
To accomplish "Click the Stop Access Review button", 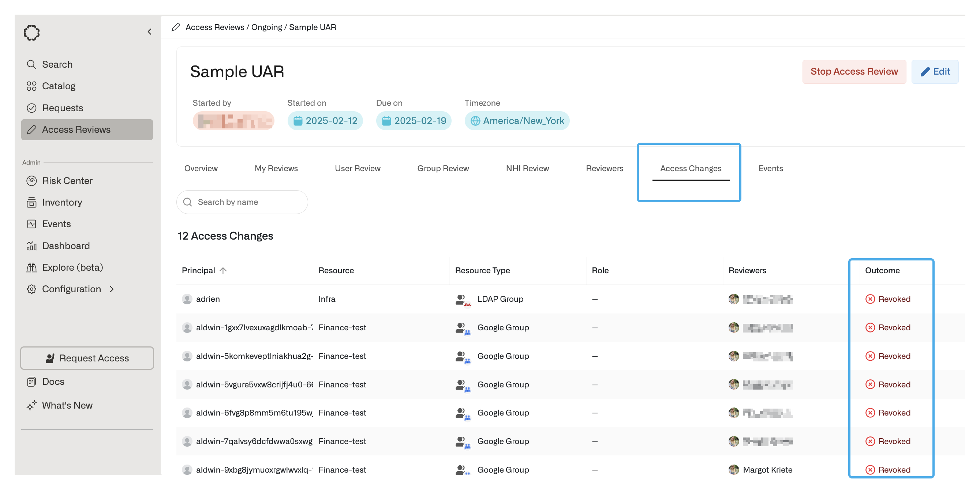I will (x=854, y=71).
